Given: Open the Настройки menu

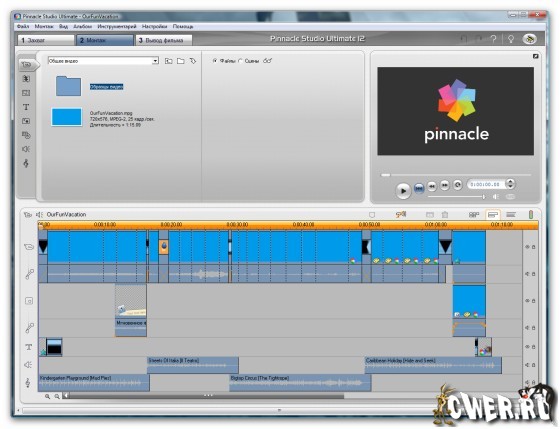Looking at the screenshot, I should tap(154, 26).
